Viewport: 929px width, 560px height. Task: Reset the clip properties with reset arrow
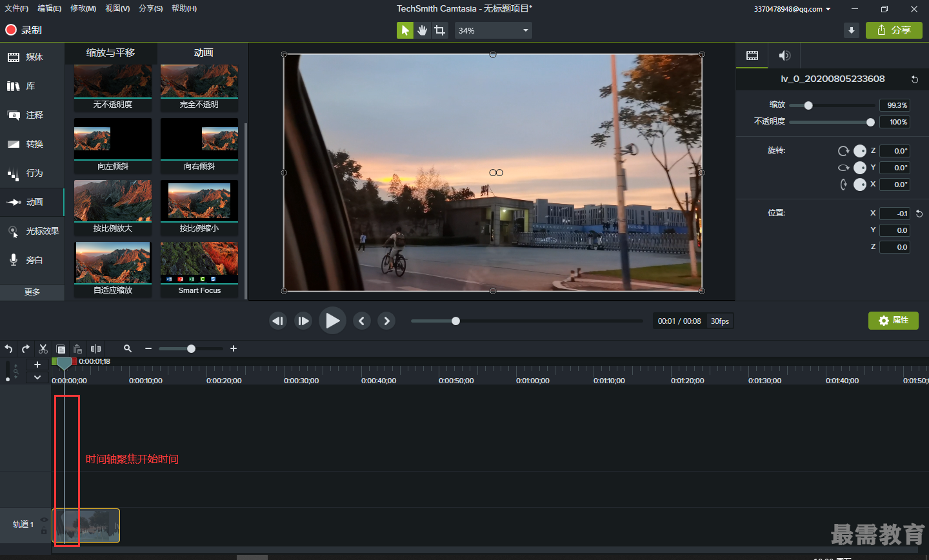[x=914, y=79]
